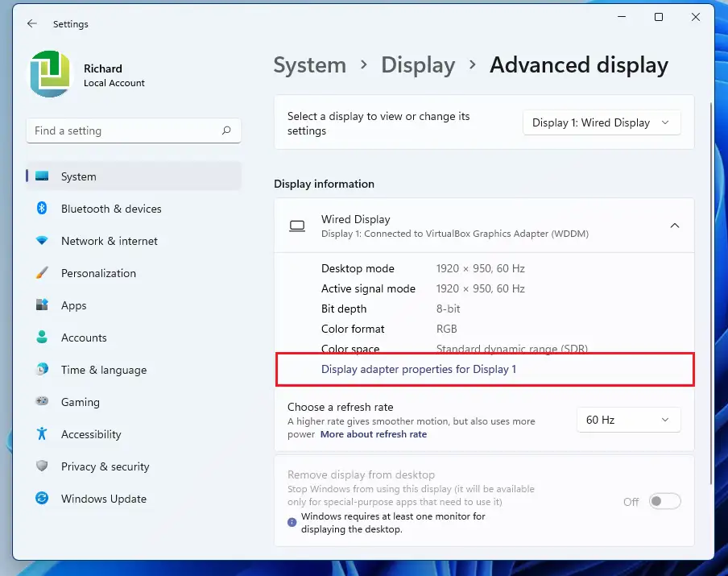Collapse the Wired Display info section
The width and height of the screenshot is (728, 576).
coord(675,226)
